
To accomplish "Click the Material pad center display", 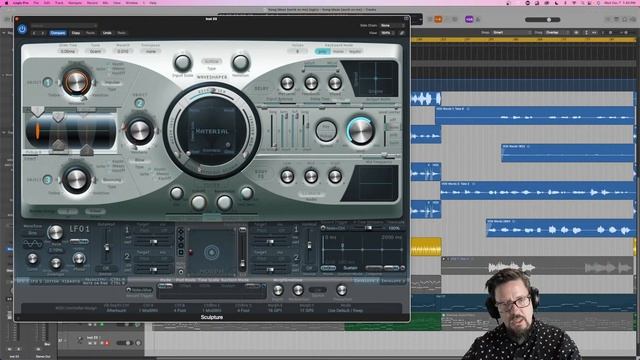I will [212, 131].
